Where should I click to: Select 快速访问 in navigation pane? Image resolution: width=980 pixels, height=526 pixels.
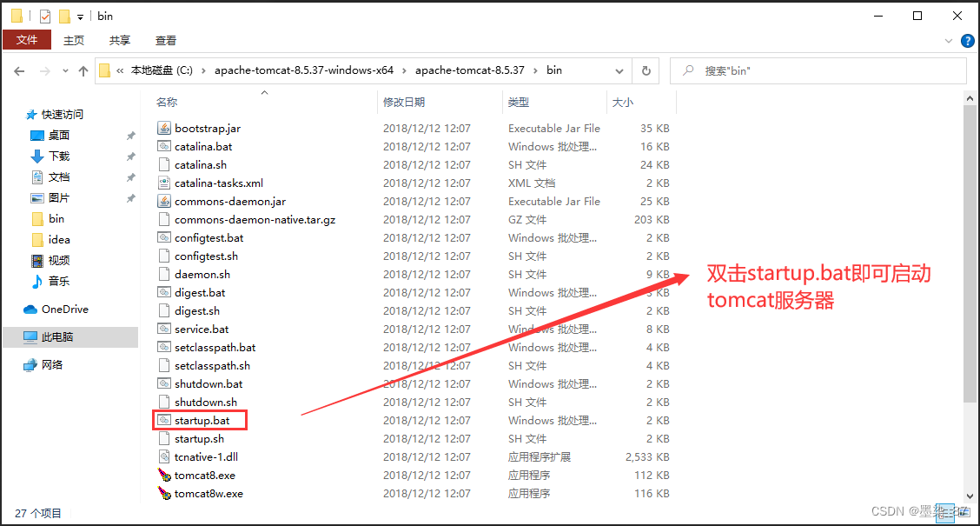[x=55, y=115]
